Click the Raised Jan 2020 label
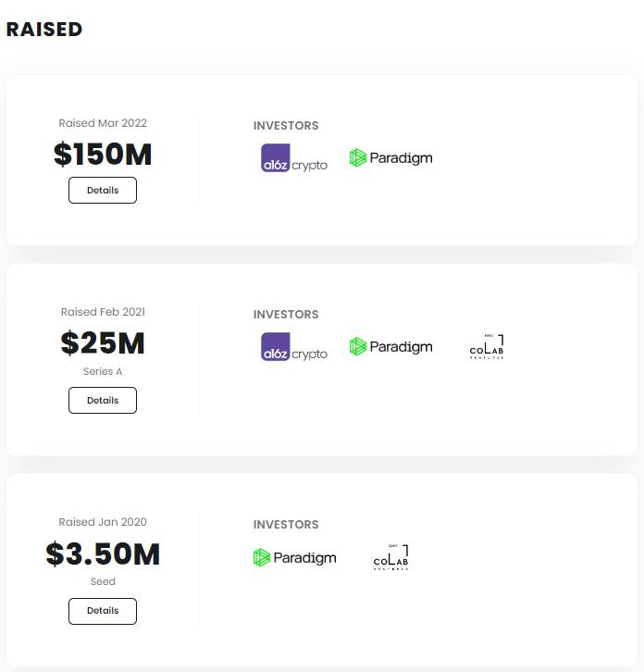The image size is (644, 672). tap(103, 522)
